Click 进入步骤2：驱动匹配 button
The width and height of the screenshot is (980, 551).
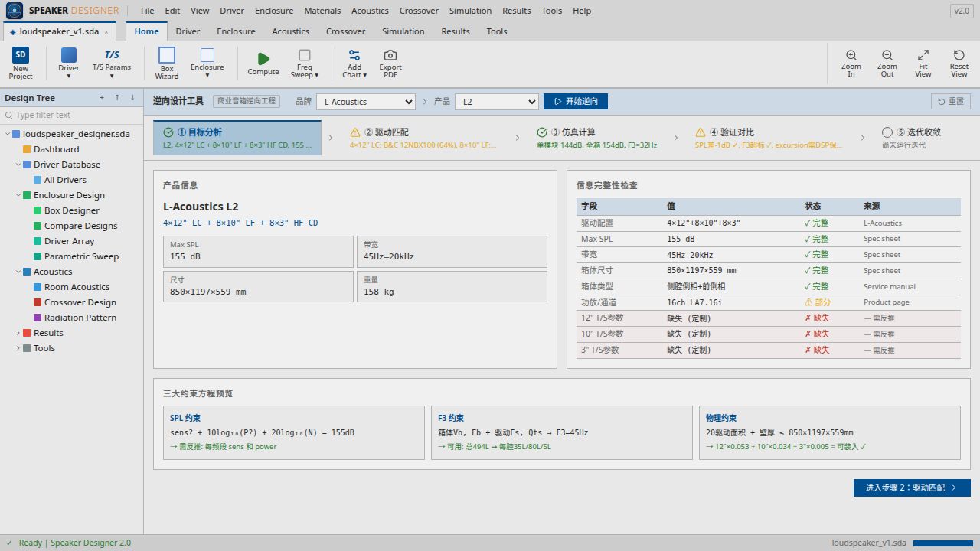(912, 487)
